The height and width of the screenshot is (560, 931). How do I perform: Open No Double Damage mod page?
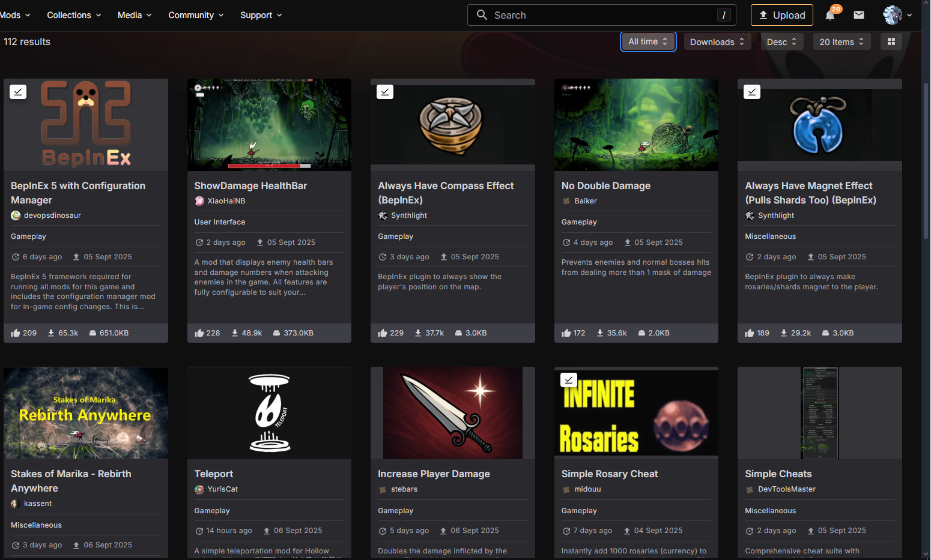tap(606, 186)
